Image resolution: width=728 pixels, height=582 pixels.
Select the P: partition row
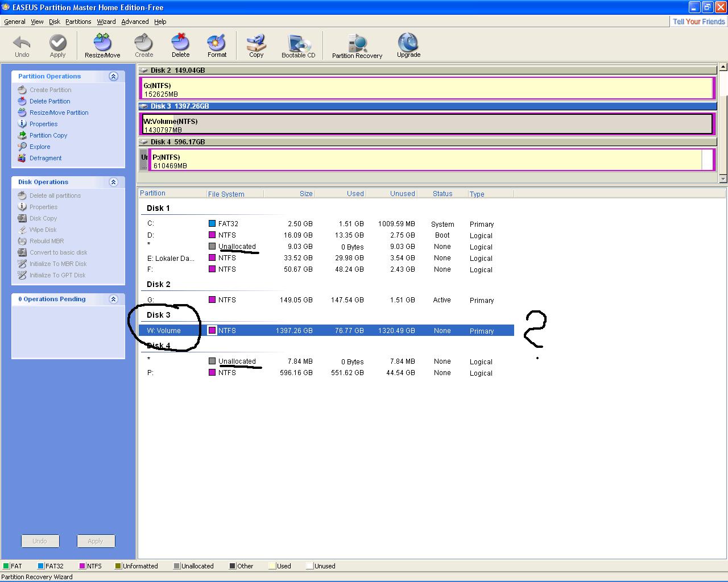point(326,373)
